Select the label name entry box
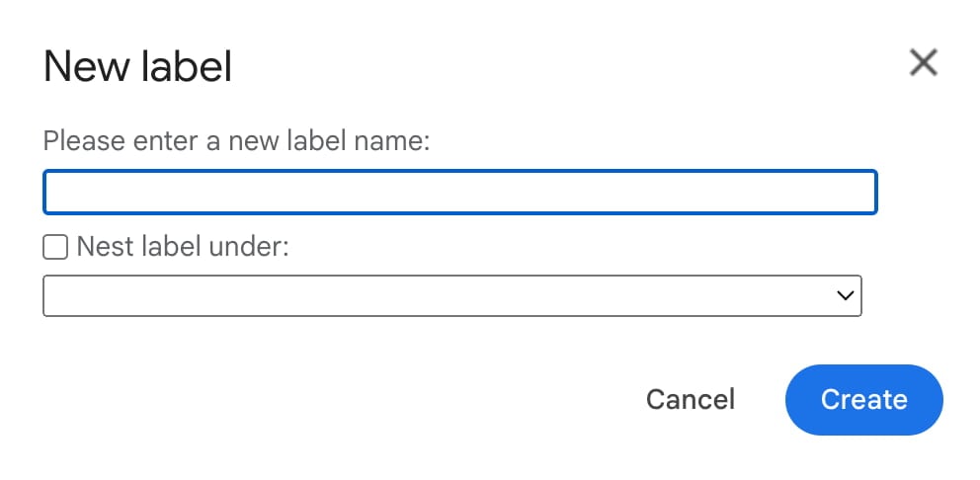Viewport: 980px width, 480px height. (459, 193)
